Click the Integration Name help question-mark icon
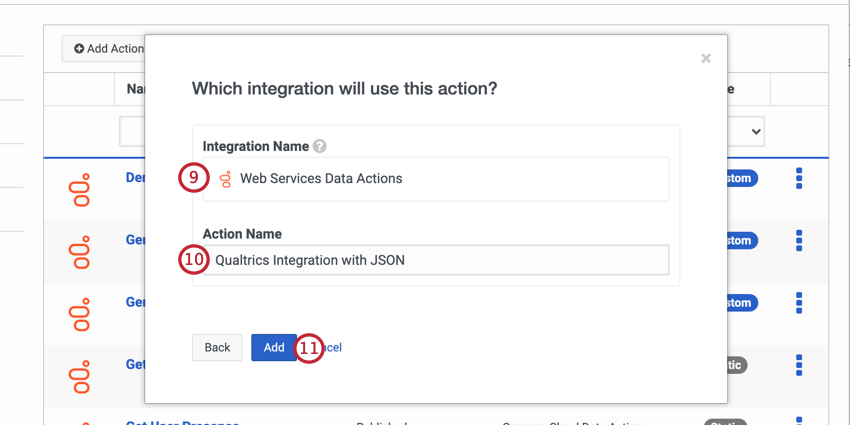 tap(320, 146)
